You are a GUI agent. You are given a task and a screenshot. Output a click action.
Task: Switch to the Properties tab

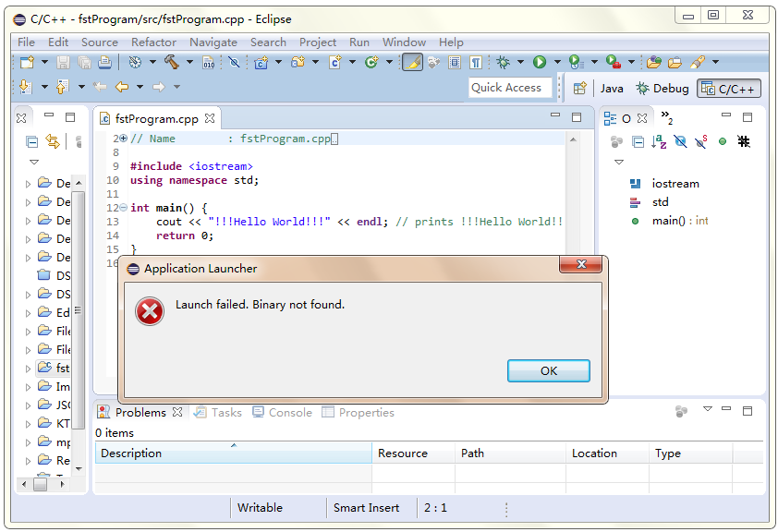tap(358, 413)
